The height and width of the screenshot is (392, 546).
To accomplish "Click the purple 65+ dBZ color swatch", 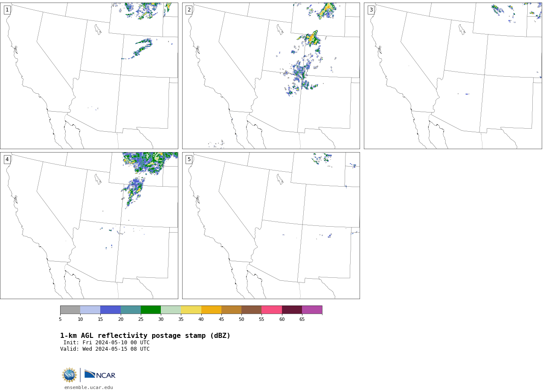I will click(x=312, y=310).
